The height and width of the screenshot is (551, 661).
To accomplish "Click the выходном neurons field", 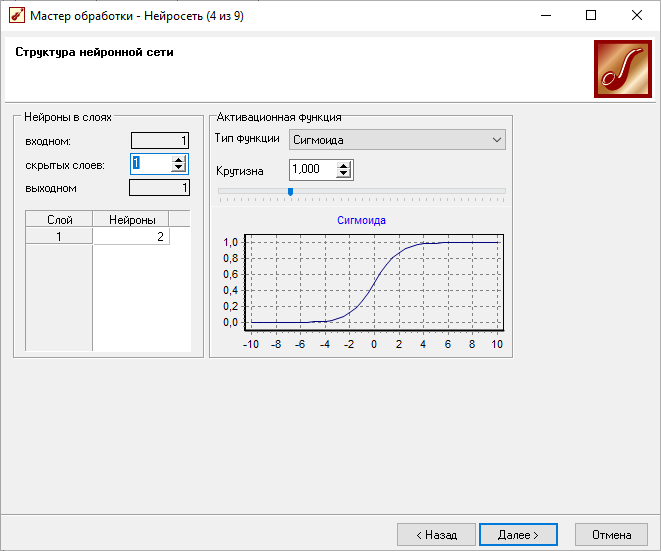I will [x=159, y=188].
